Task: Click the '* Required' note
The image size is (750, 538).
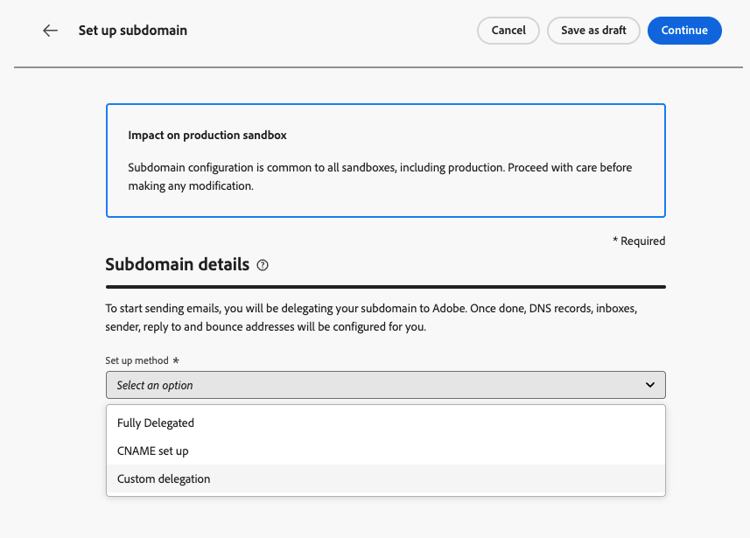Action: coord(638,241)
